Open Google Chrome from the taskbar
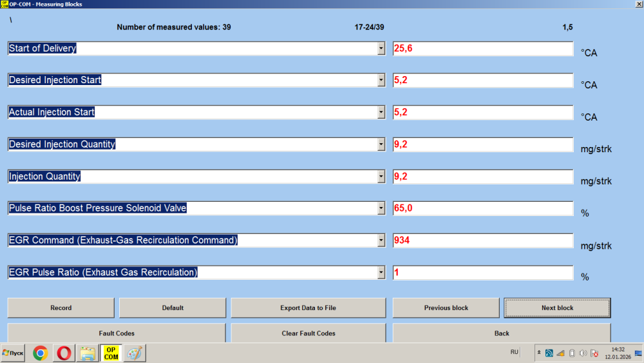 [40, 353]
